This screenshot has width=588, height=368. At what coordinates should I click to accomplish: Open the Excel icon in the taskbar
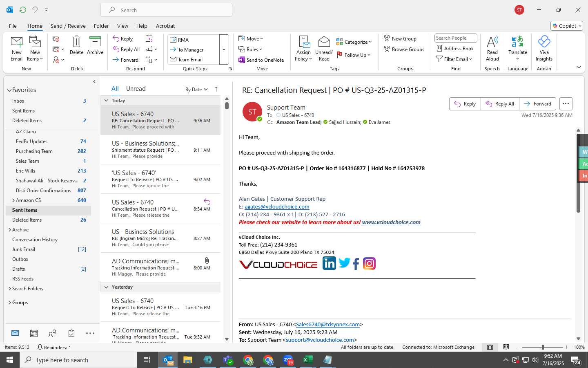tap(307, 360)
